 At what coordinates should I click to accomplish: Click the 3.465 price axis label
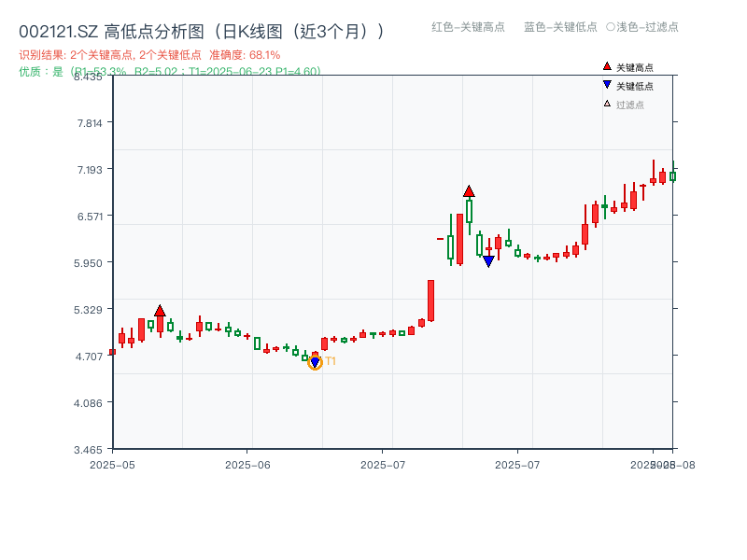[88, 450]
